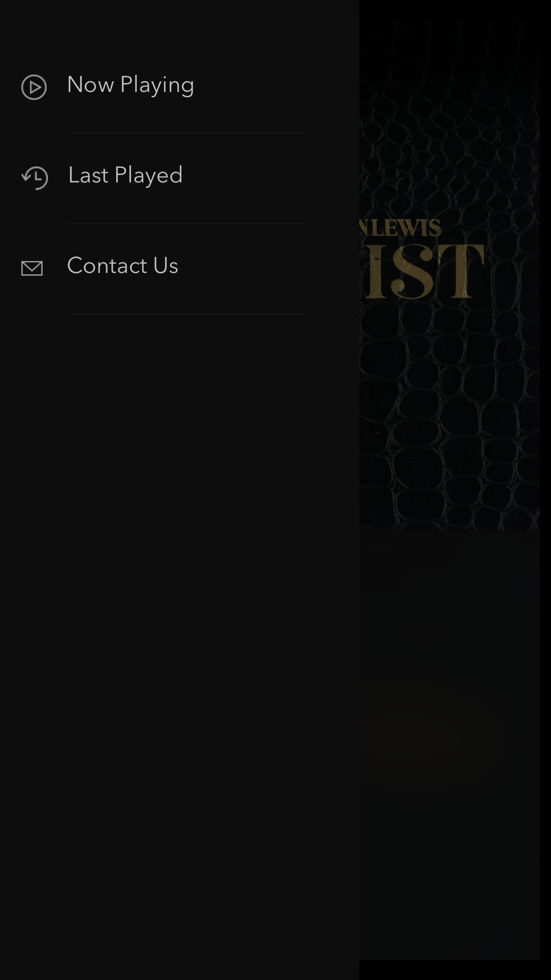Tap the dark area beneath the album artwork
Image resolution: width=551 pixels, height=980 pixels.
pos(450,744)
